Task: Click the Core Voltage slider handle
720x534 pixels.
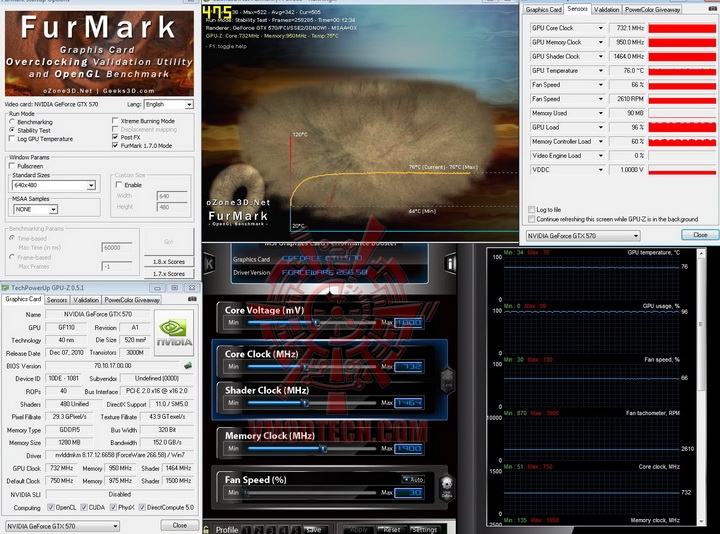Action: pos(316,322)
